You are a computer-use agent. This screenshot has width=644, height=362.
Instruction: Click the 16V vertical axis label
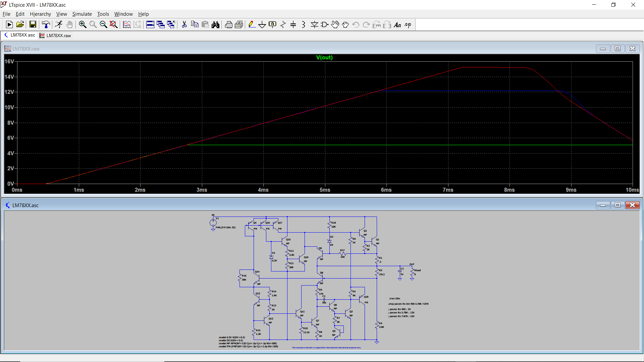pos(9,61)
